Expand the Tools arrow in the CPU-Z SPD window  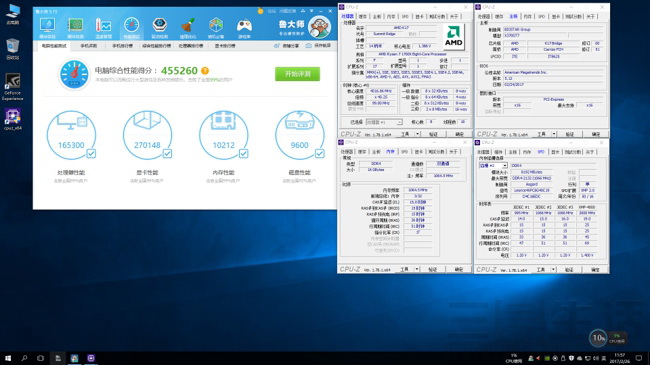coord(553,269)
